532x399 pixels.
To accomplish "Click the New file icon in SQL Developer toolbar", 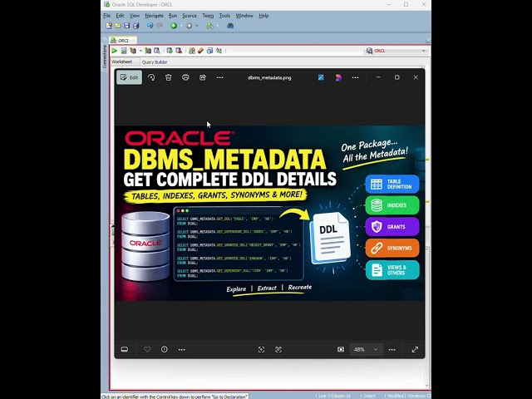I will (109, 26).
